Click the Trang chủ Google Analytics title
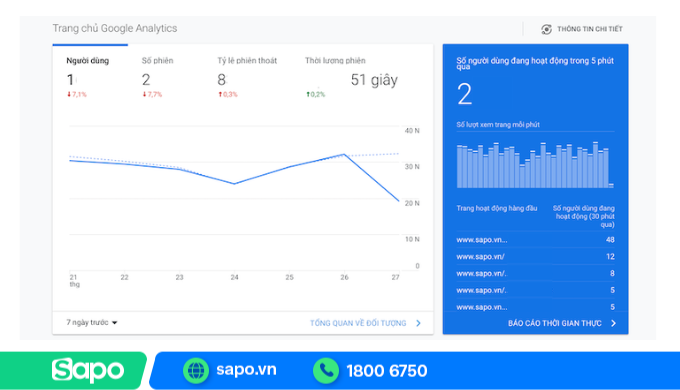This screenshot has width=680, height=390. 115,28
